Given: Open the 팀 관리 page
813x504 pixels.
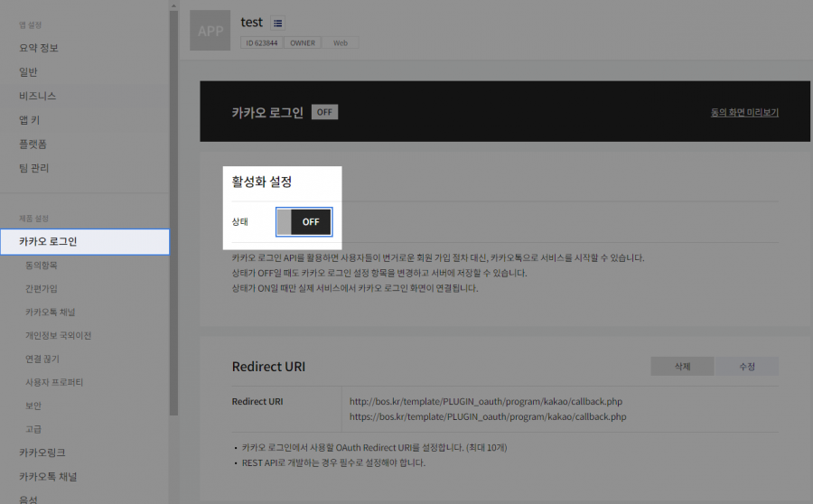Looking at the screenshot, I should [34, 168].
